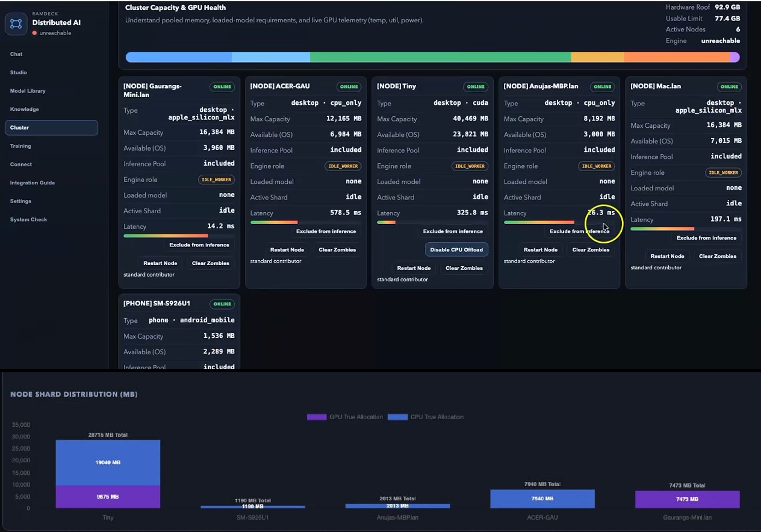Open the Model Library page
This screenshot has width=761, height=532.
[x=28, y=91]
